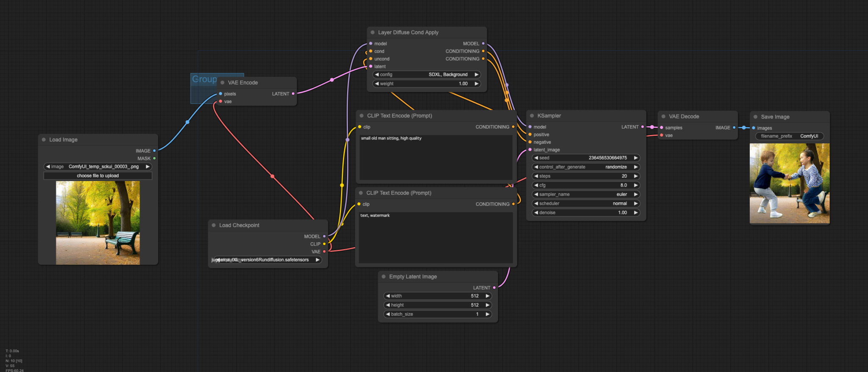Increase the width value in Empty Latent Image
The image size is (868, 372).
pos(487,296)
